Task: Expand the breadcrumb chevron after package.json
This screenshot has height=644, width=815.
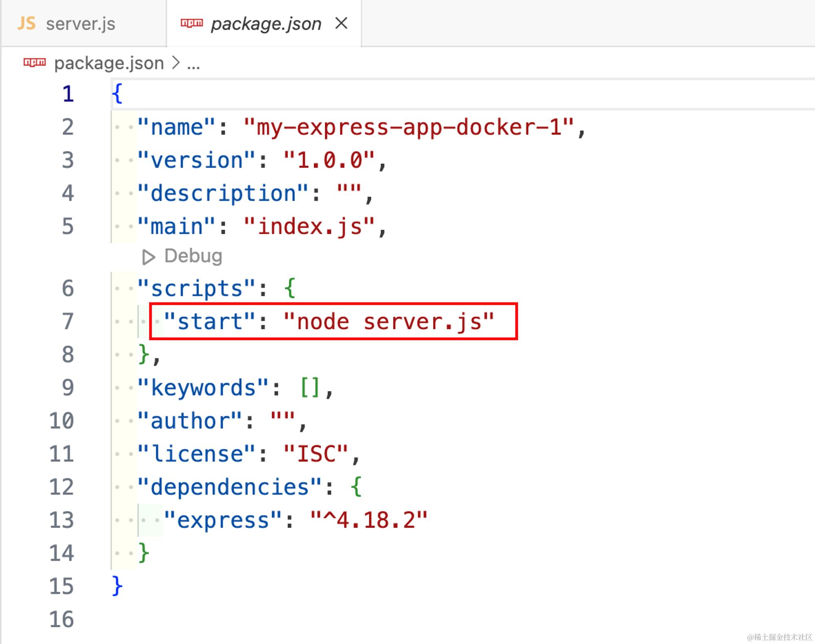Action: (x=176, y=63)
